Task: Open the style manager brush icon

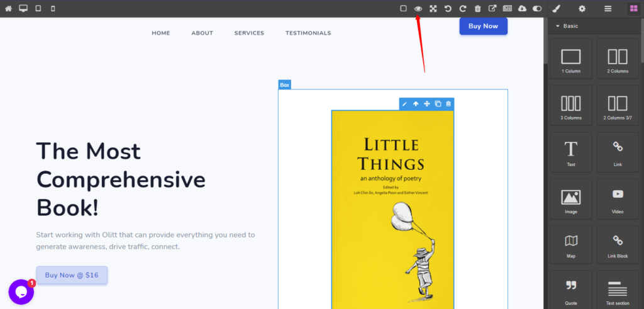Action: [x=555, y=9]
